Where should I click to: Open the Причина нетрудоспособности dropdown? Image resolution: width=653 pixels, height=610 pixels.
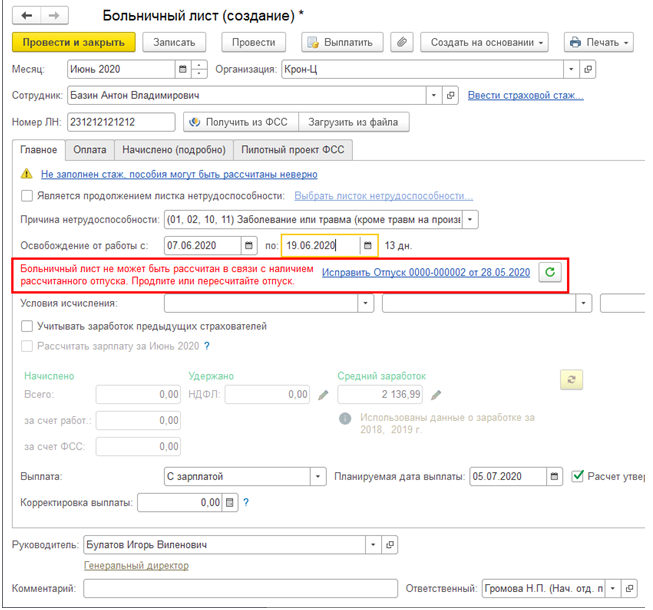470,219
